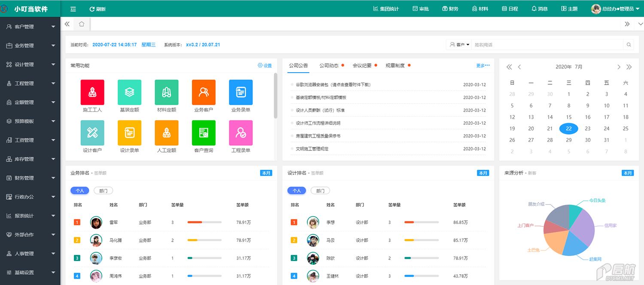The width and height of the screenshot is (644, 285).
Task: Select 个人 in 设计排名 panel
Action: [297, 190]
